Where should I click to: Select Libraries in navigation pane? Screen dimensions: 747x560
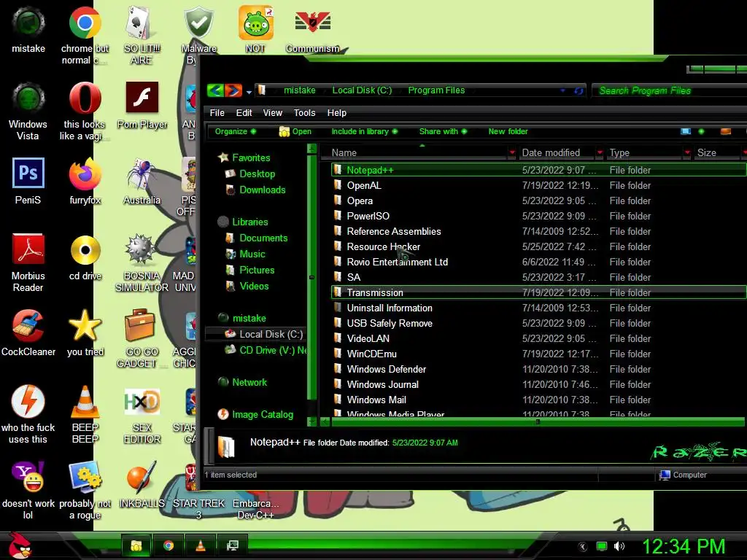(x=249, y=222)
